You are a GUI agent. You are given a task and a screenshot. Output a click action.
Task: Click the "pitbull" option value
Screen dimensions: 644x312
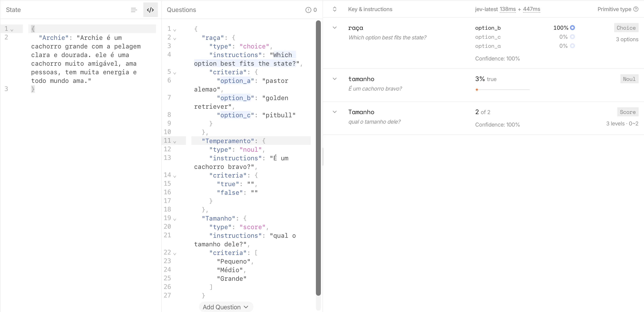[x=279, y=115]
